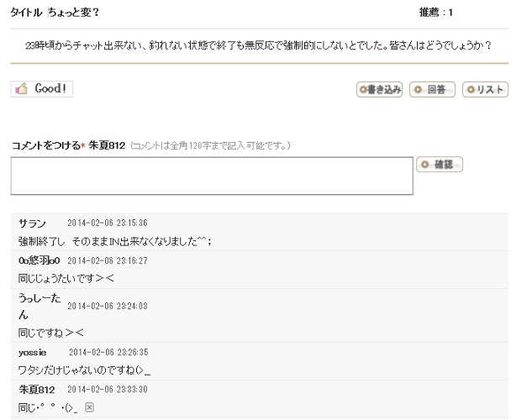Click the commenter name Oo悠羽oO
Screen dimensions: 527x420
(39, 260)
